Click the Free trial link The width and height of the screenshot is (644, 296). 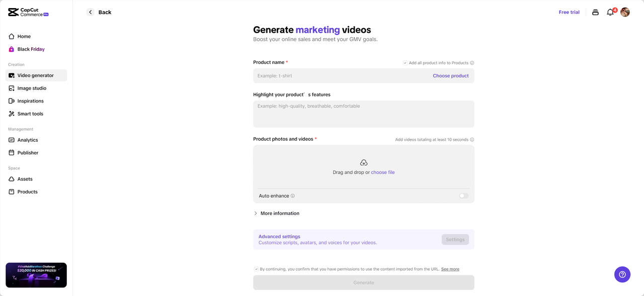tap(569, 12)
